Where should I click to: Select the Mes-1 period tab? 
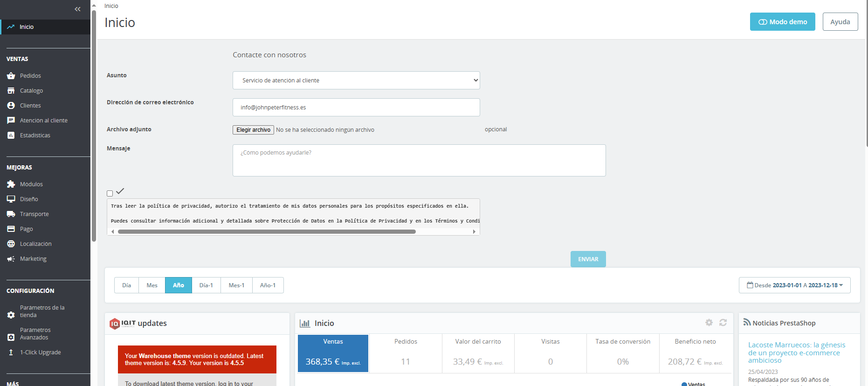pos(236,285)
